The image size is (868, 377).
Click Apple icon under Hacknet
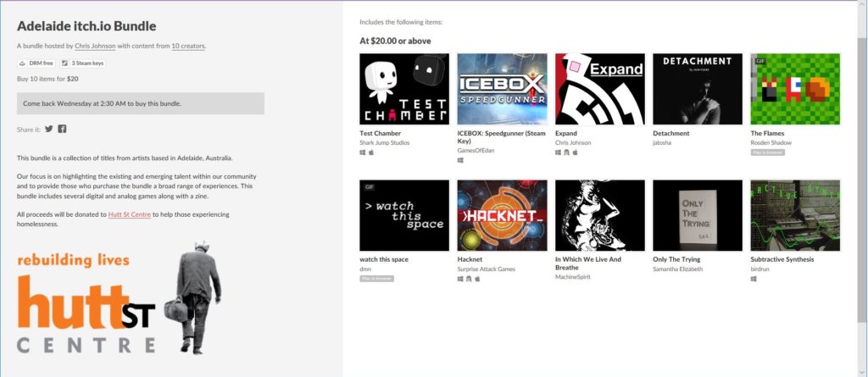[x=478, y=279]
